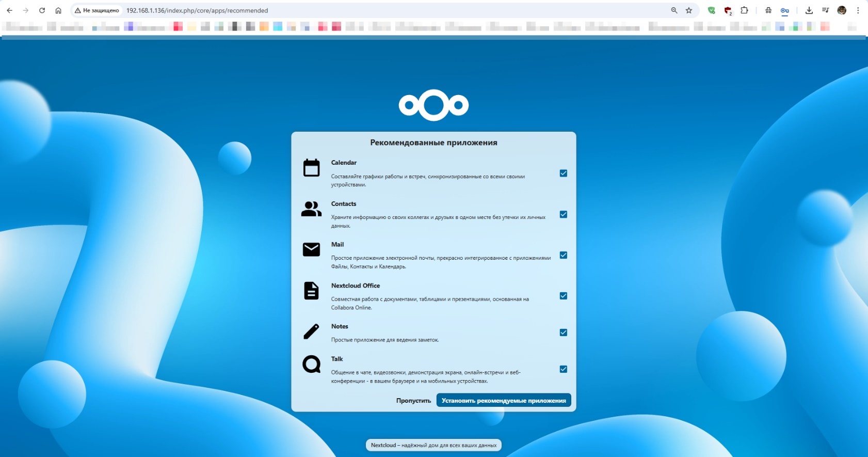
Task: Click the incognito hat-and-glasses icon
Action: pos(768,10)
